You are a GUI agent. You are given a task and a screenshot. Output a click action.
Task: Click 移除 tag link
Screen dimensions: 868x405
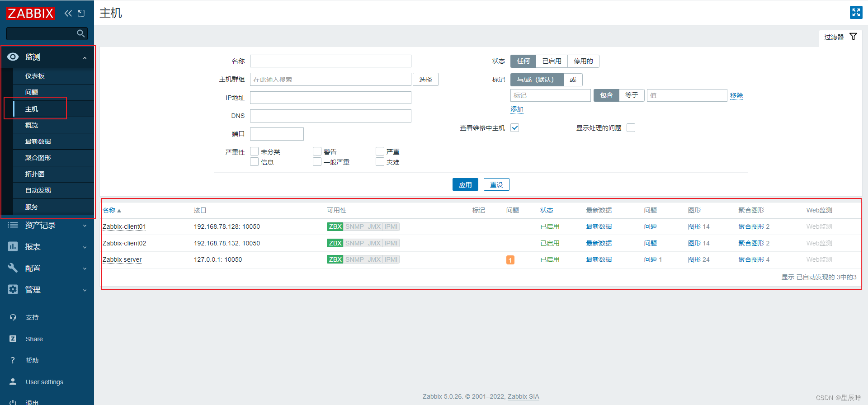[x=736, y=95]
